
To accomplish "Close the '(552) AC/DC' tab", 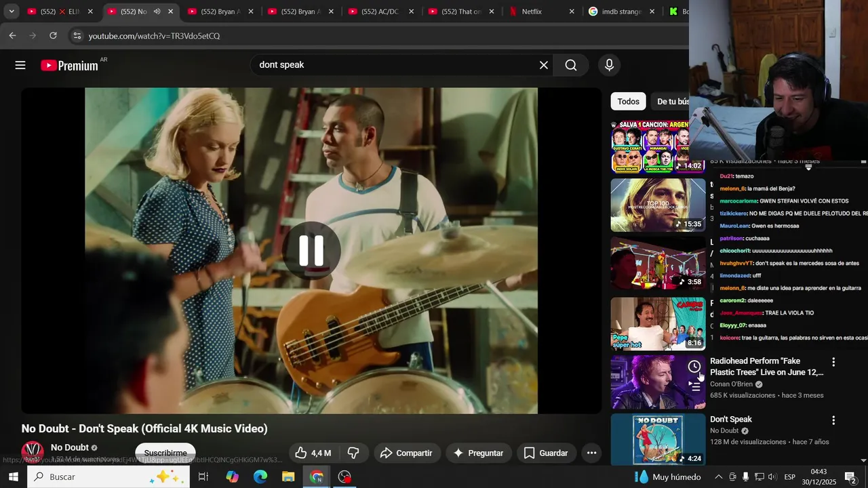I will [x=411, y=12].
